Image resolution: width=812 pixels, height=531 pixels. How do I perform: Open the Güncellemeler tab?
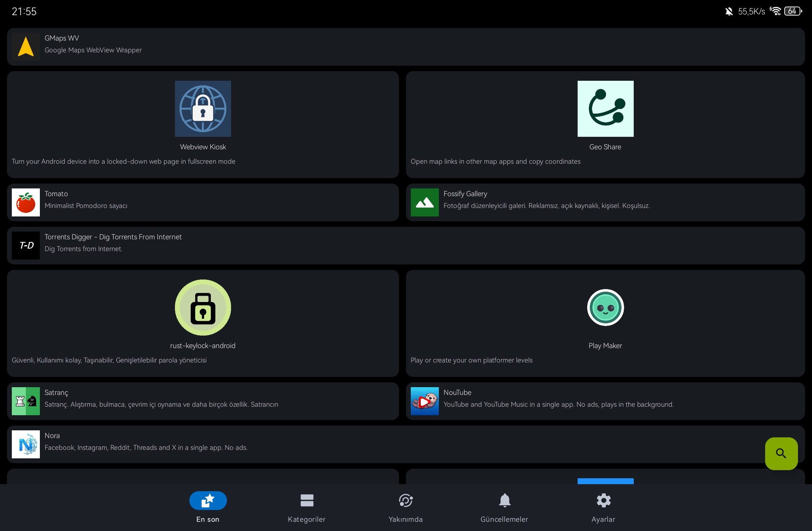(x=505, y=507)
